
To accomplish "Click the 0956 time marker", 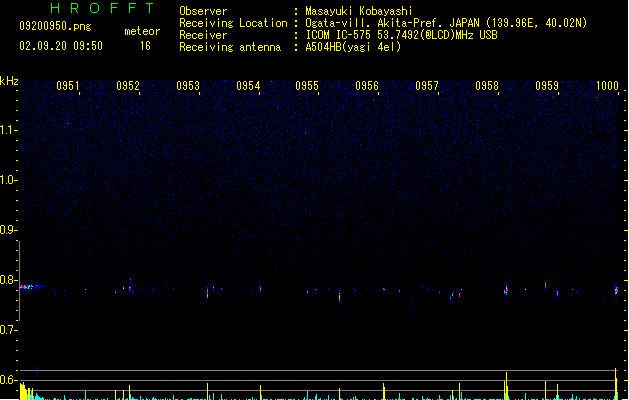I will pyautogui.click(x=367, y=86).
